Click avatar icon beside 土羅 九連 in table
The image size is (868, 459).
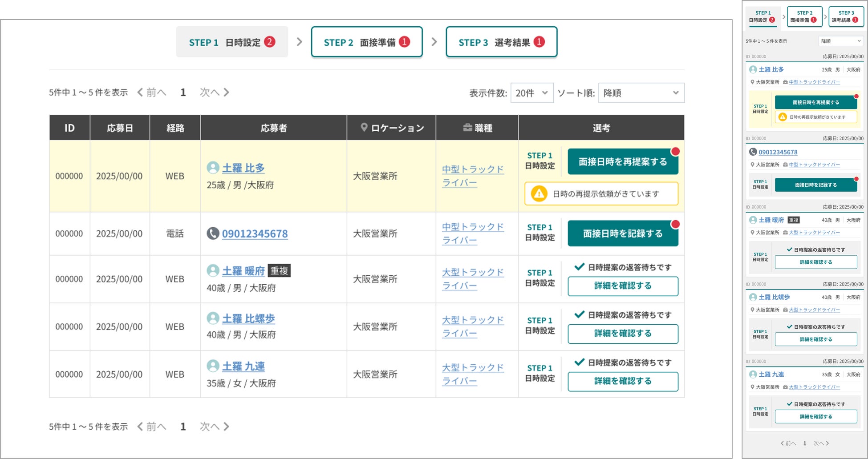pyautogui.click(x=213, y=366)
